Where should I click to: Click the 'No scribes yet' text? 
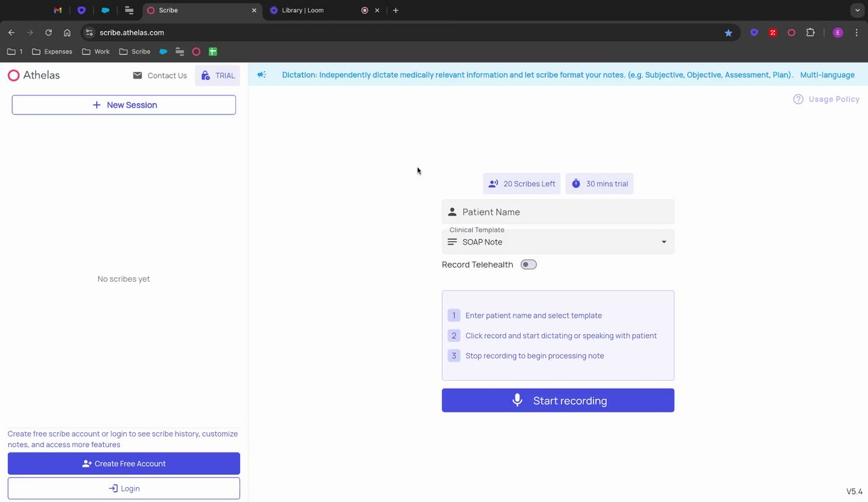point(123,279)
